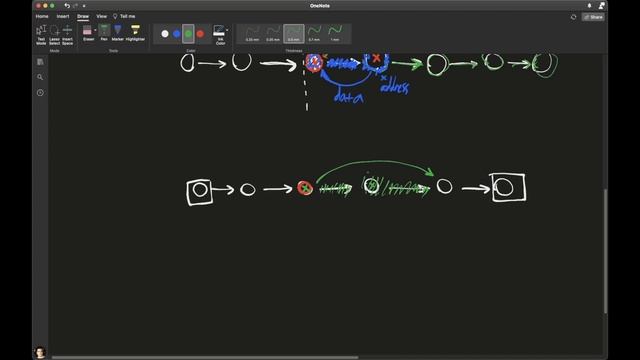Open the search magnifier in sidebar
The image size is (640, 360).
click(x=40, y=77)
